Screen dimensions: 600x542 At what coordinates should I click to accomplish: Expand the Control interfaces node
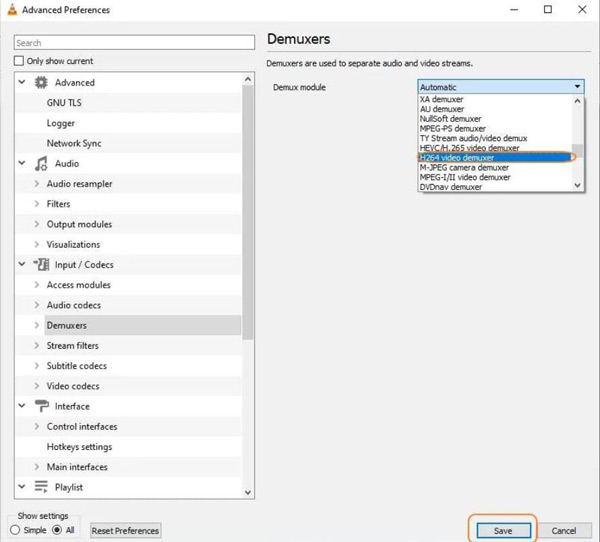pos(37,426)
